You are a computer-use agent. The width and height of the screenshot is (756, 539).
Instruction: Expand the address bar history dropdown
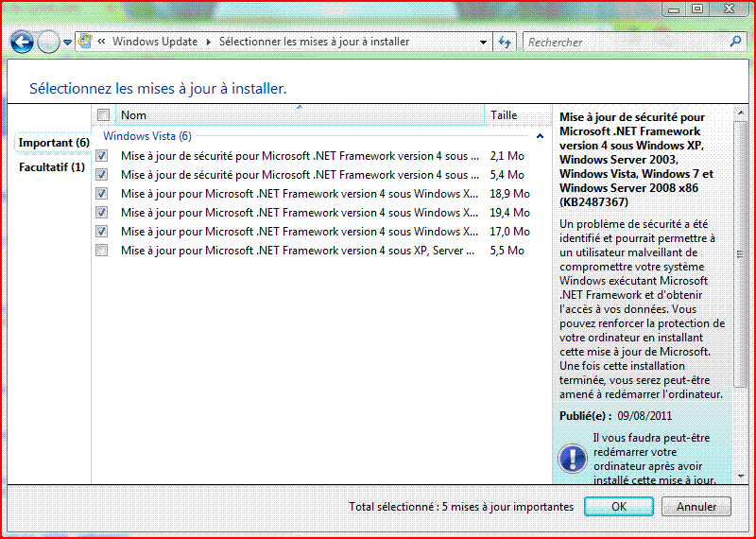[483, 43]
